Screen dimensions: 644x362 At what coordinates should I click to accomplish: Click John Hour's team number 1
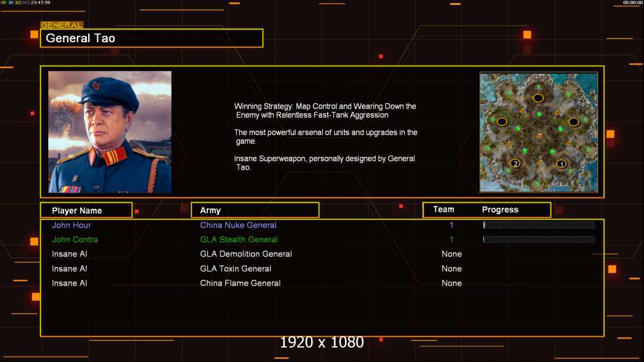click(x=451, y=224)
